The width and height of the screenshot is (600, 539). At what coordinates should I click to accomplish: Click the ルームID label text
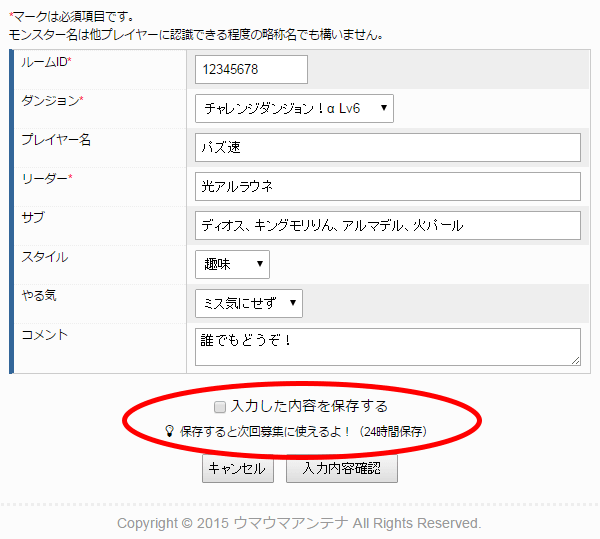pyautogui.click(x=46, y=62)
